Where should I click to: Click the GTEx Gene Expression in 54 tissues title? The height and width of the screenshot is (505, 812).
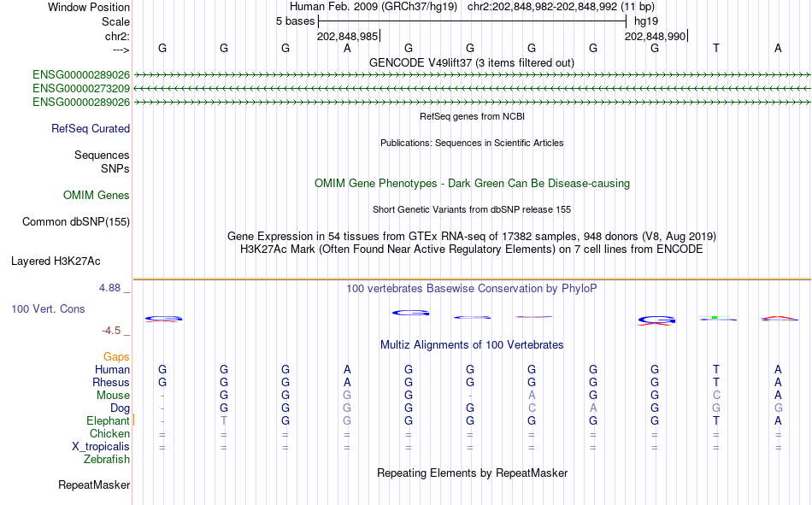coord(472,236)
